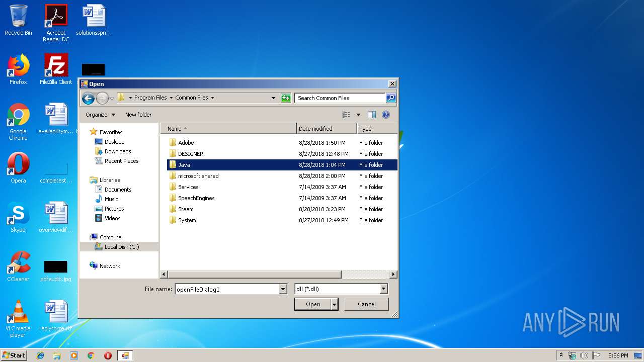Click the horizontal scrollbar right arrow
The image size is (644, 362).
coord(393,275)
